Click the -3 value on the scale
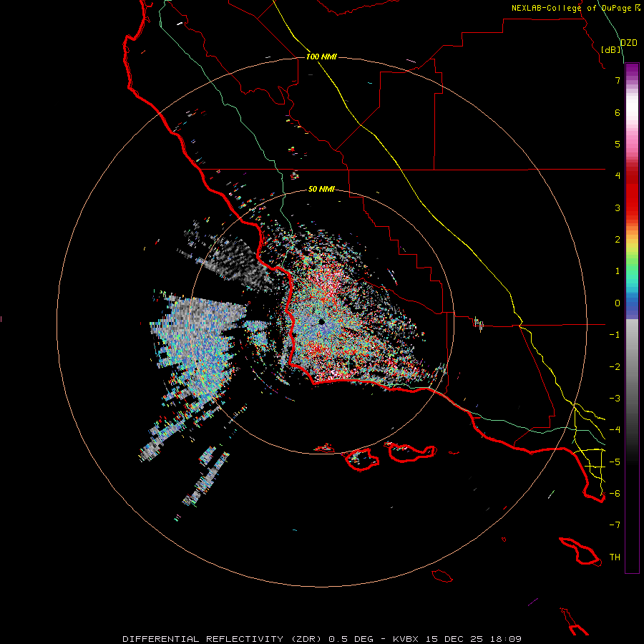 point(615,399)
